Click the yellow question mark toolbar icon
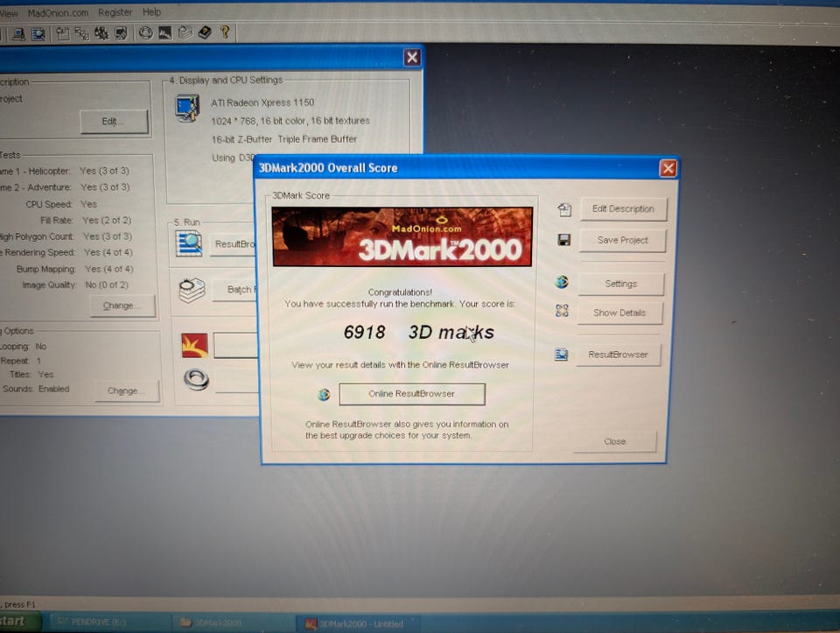This screenshot has width=840, height=633. coord(225,32)
